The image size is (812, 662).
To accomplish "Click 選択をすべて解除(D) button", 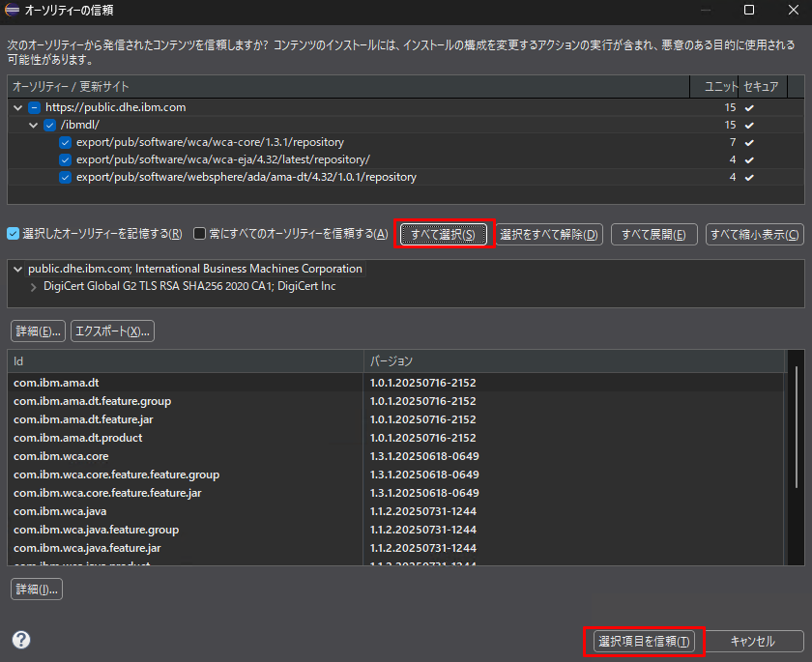I will (549, 235).
